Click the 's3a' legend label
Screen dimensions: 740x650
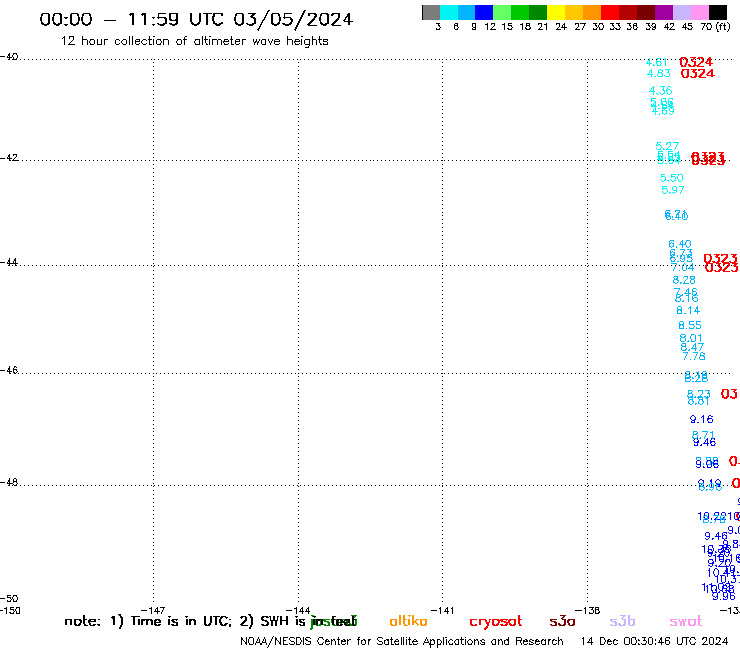(x=562, y=622)
